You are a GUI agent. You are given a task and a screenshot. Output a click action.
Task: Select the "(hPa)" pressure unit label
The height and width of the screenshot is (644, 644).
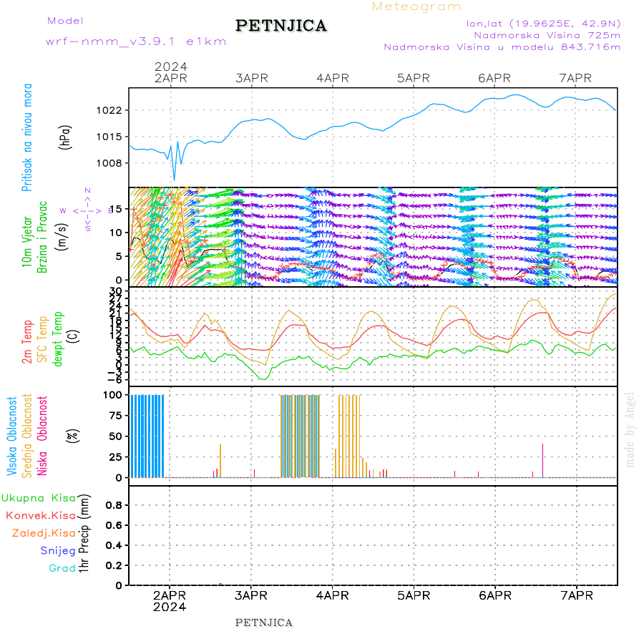click(65, 137)
